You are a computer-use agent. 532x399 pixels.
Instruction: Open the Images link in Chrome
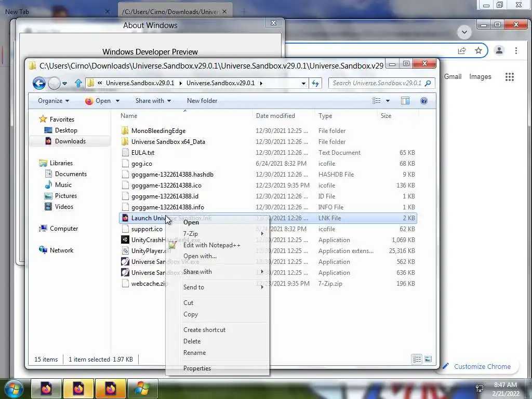point(480,77)
